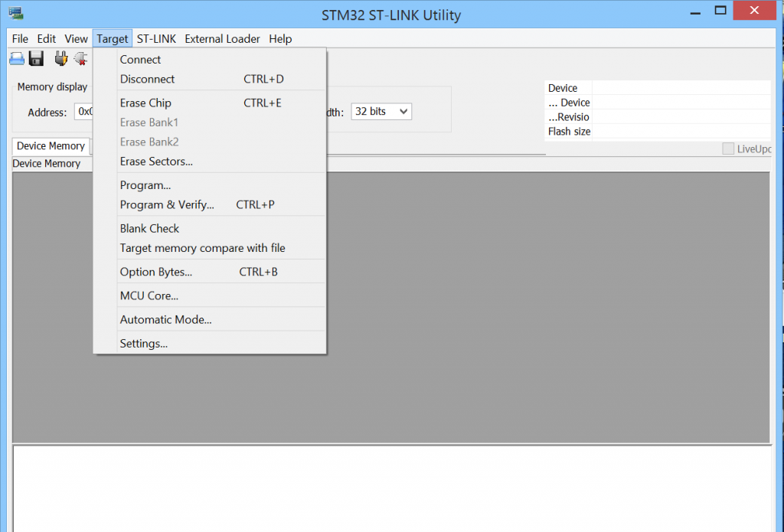Click the Flash size label
The width and height of the screenshot is (784, 532).
tap(569, 132)
